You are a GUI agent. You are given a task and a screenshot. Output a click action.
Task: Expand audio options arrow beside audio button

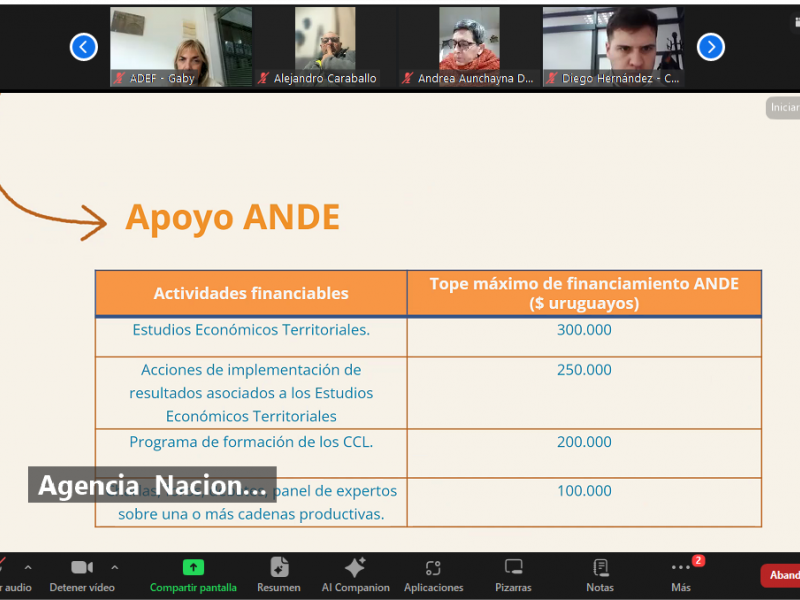pyautogui.click(x=28, y=567)
